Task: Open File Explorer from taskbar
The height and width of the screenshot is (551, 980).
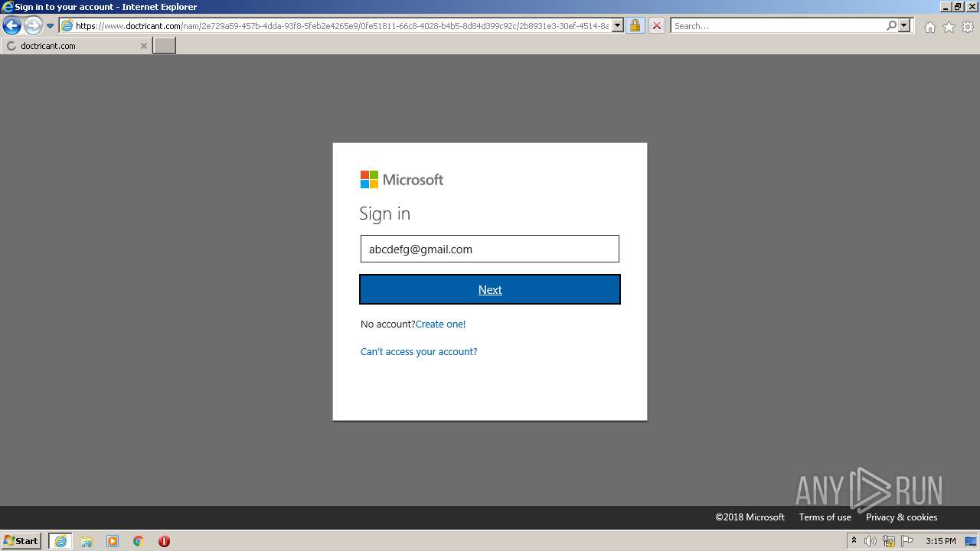Action: [x=87, y=541]
